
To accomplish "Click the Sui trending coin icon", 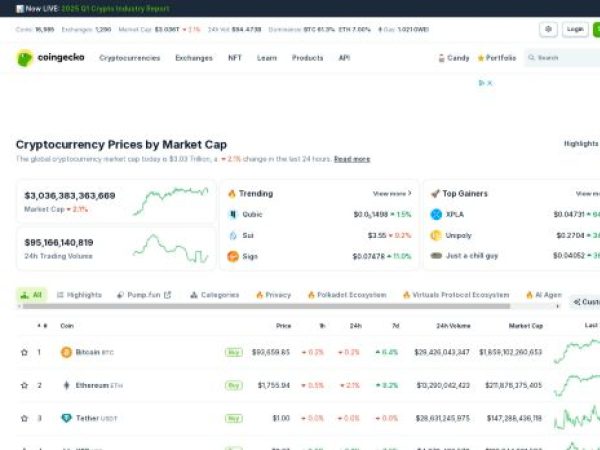I will click(x=233, y=235).
